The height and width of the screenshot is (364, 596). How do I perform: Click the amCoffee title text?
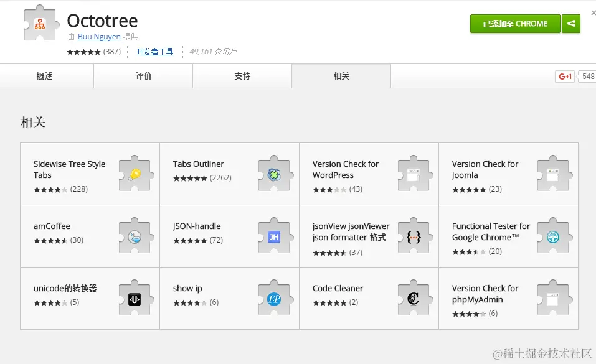[52, 226]
